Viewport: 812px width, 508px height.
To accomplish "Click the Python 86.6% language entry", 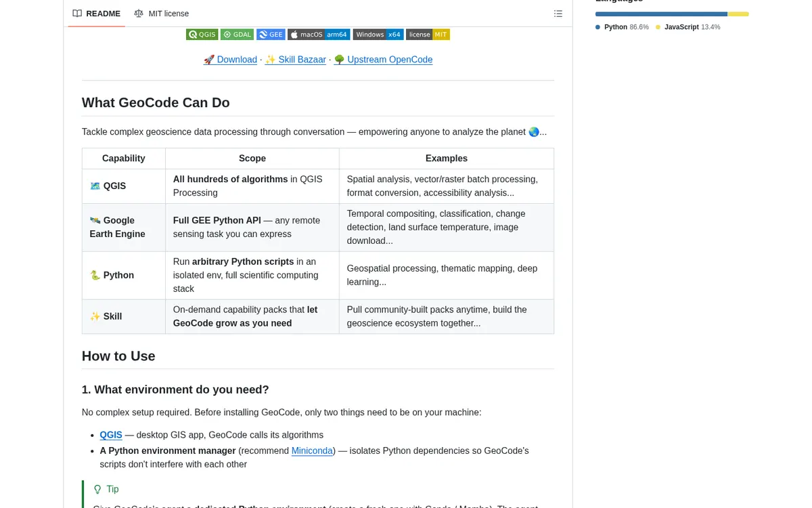I will coord(622,27).
